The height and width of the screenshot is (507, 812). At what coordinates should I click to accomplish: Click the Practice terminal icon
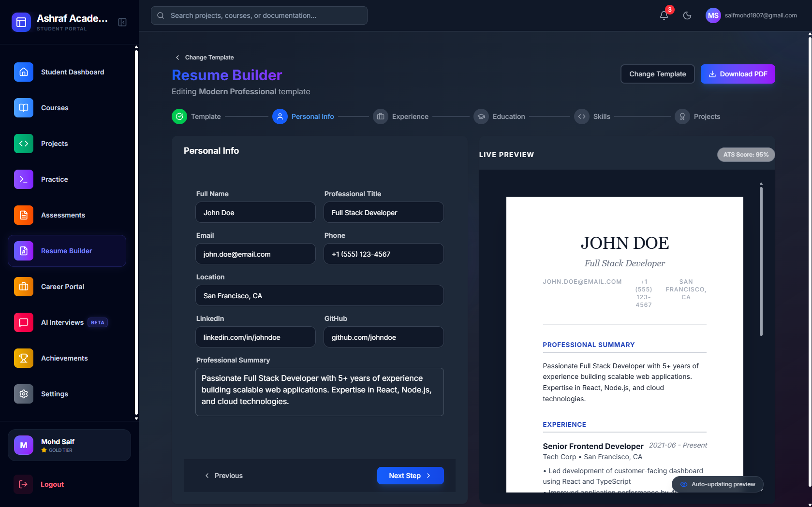pos(24,179)
